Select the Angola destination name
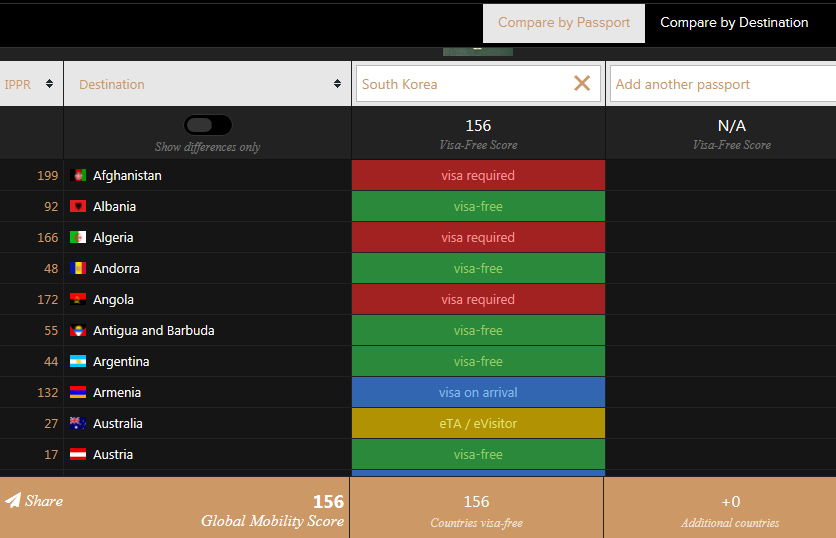 click(113, 300)
